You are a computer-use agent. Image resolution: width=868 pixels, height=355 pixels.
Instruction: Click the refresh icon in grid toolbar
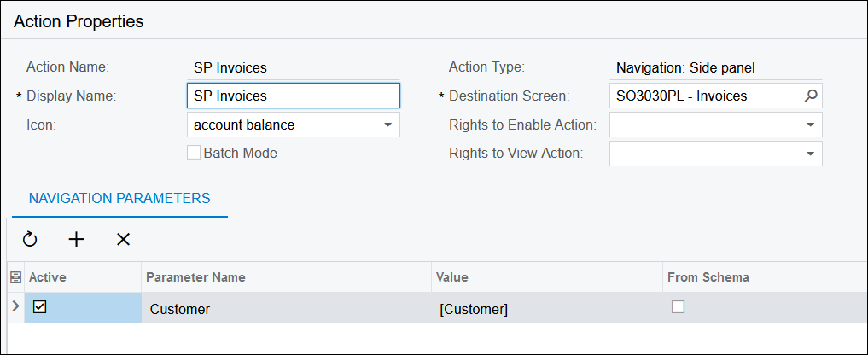[x=30, y=240]
